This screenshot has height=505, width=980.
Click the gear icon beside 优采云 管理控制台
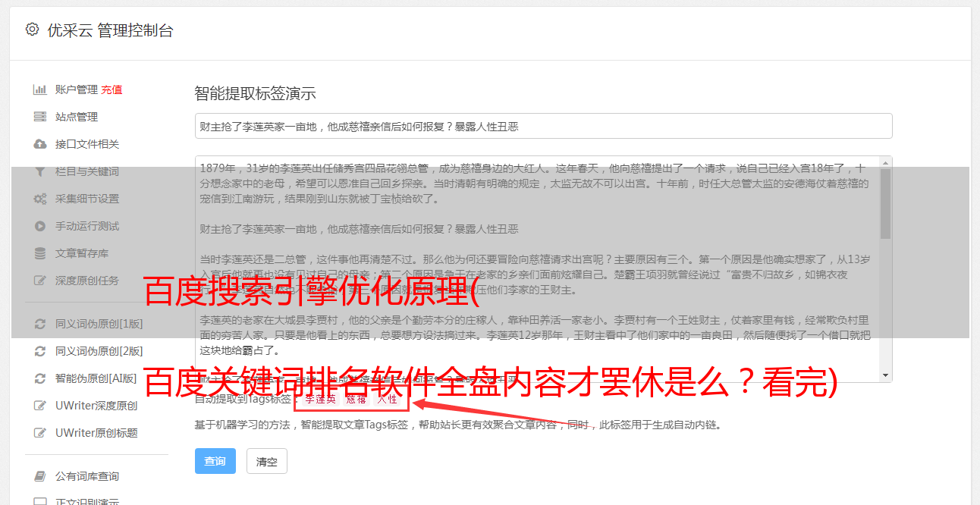(32, 30)
